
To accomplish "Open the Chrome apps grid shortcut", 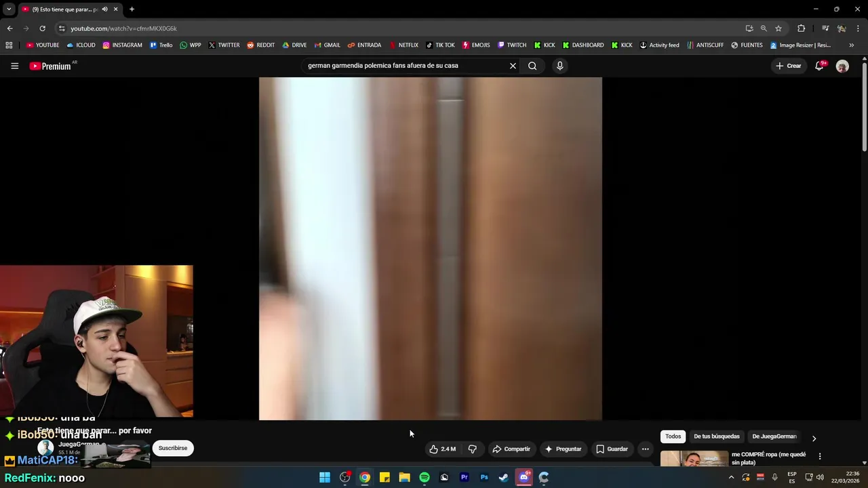I will (x=9, y=45).
